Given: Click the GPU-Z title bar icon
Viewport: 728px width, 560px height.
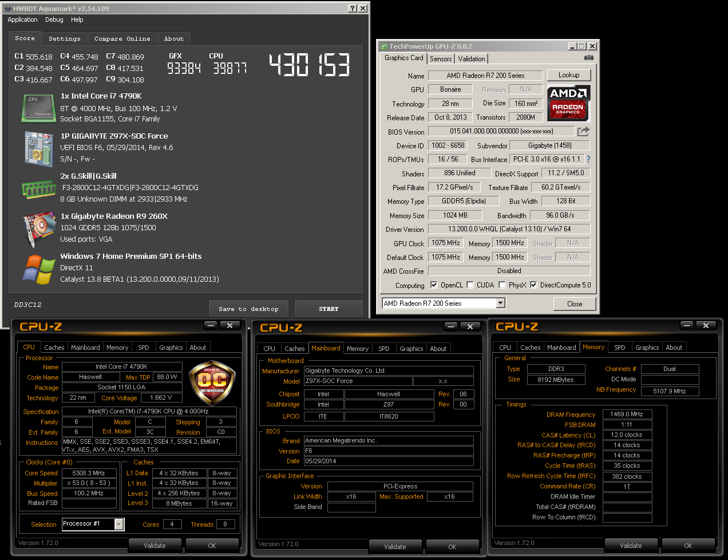Looking at the screenshot, I should pyautogui.click(x=383, y=46).
